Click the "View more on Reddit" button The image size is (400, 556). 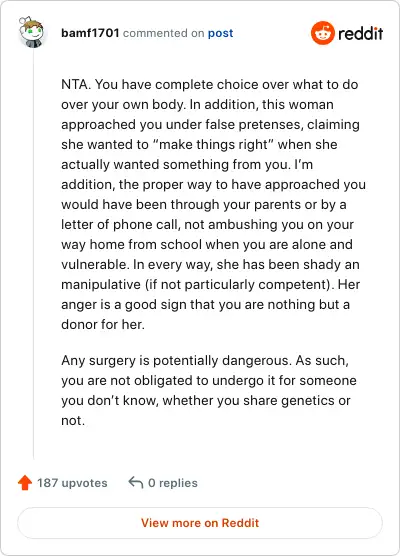coord(200,523)
